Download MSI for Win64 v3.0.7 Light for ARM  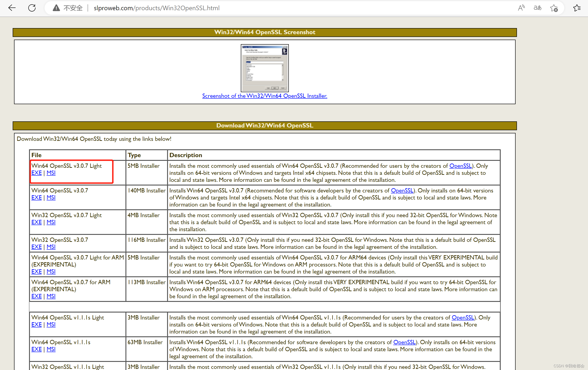[x=51, y=271]
